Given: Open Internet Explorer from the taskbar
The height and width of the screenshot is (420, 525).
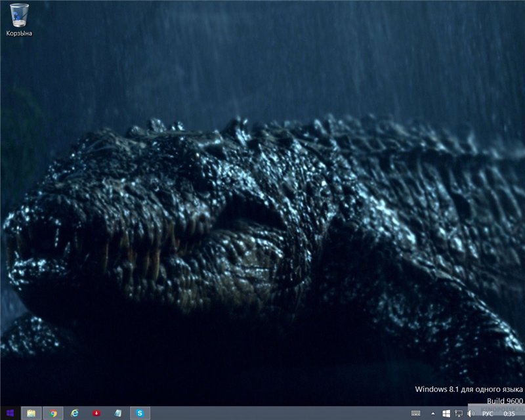Looking at the screenshot, I should point(75,413).
